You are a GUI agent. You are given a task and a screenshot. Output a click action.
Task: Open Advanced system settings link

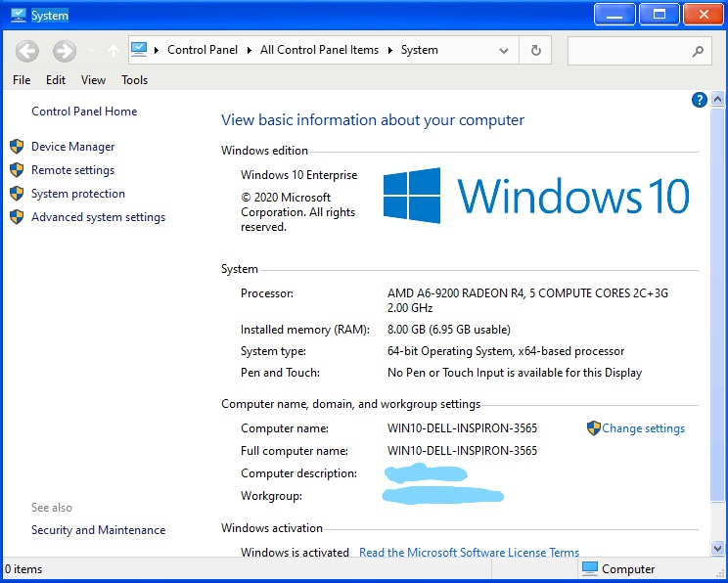click(98, 217)
